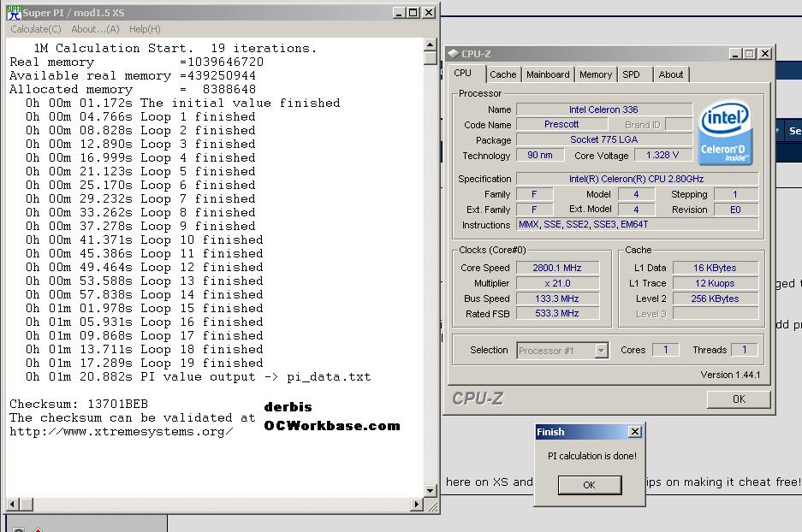Screen dimensions: 802x532
Task: Click the 'Available real memory =439250944' line
Action: point(133,75)
